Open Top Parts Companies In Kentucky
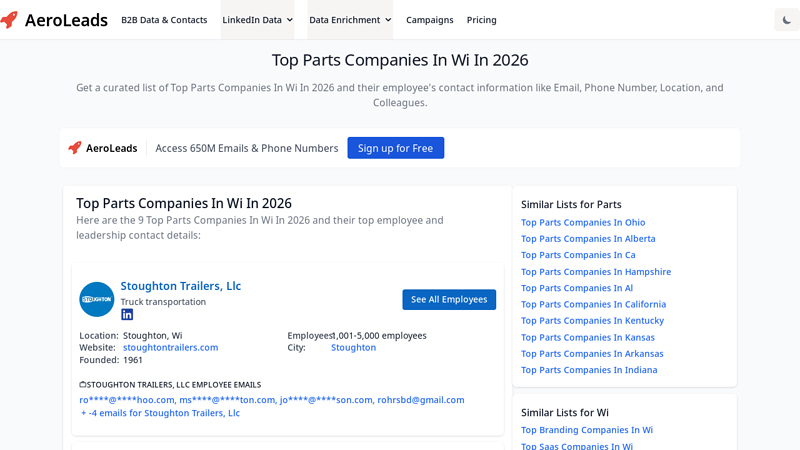The image size is (800, 450). tap(592, 321)
